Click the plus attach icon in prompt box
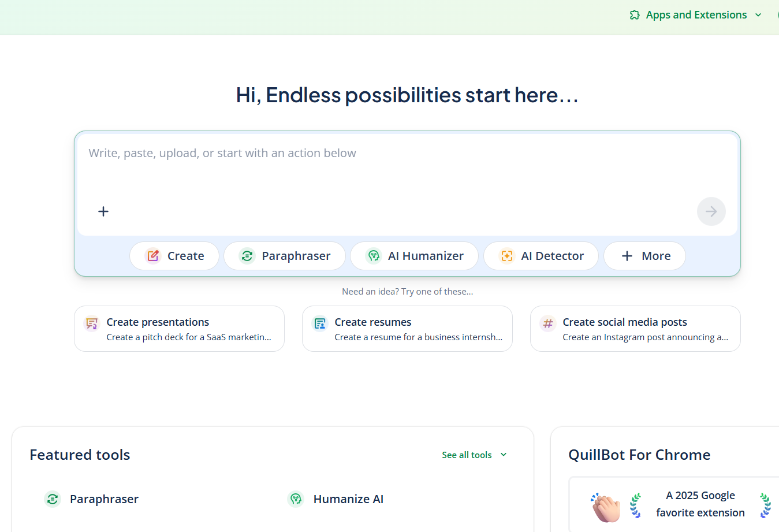Screen dimensions: 779x532 click(103, 211)
